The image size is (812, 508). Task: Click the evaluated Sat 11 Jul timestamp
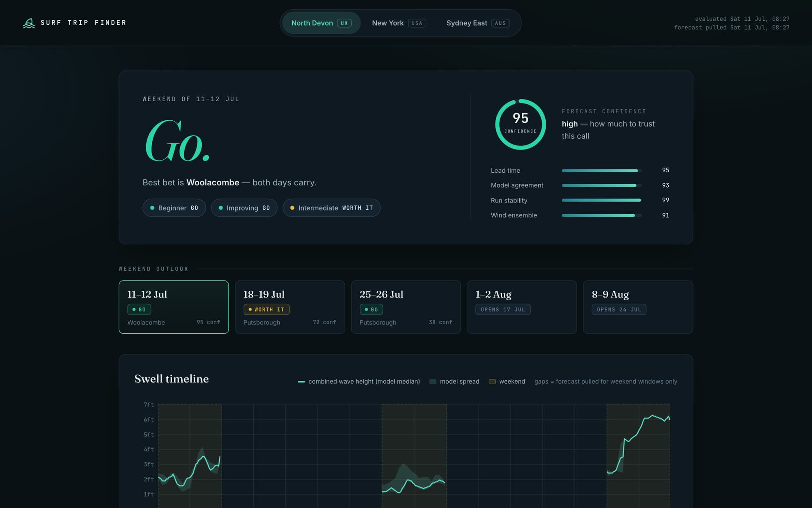click(742, 19)
